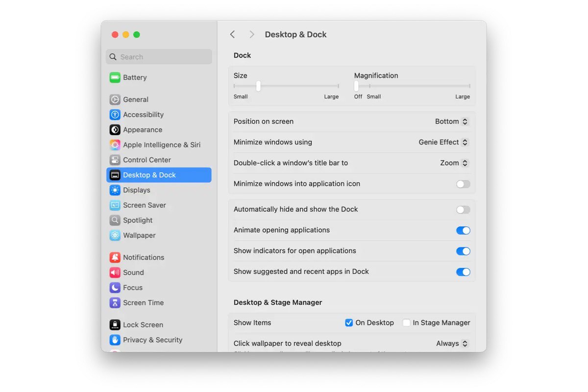Check the In Stage Manager checkbox
This screenshot has width=588, height=392.
406,323
